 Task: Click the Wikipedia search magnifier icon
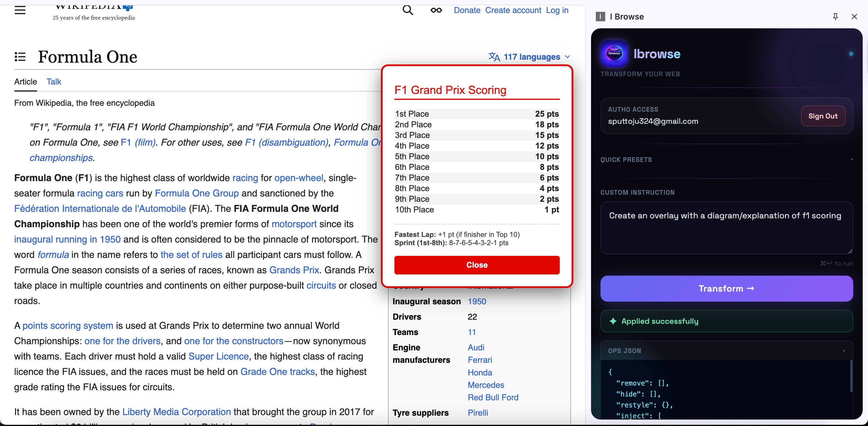[x=407, y=10]
